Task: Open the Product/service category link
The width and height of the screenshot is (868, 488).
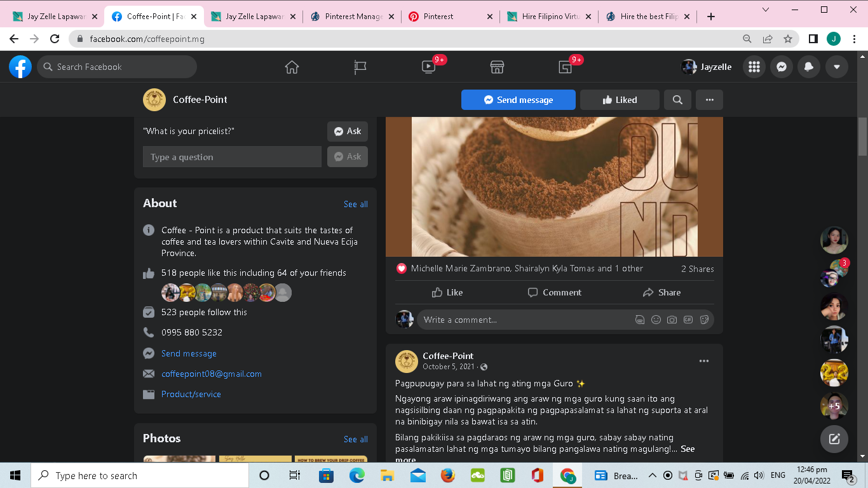Action: pyautogui.click(x=191, y=394)
